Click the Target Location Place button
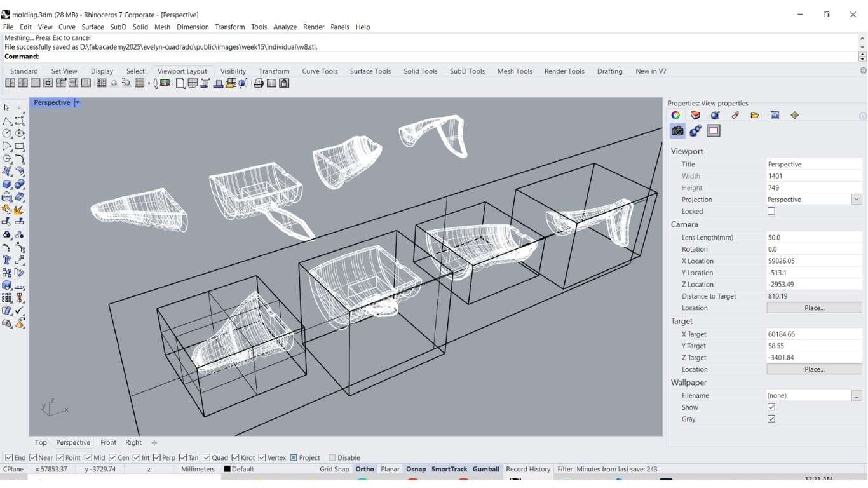This screenshot has height=488, width=868. point(815,369)
